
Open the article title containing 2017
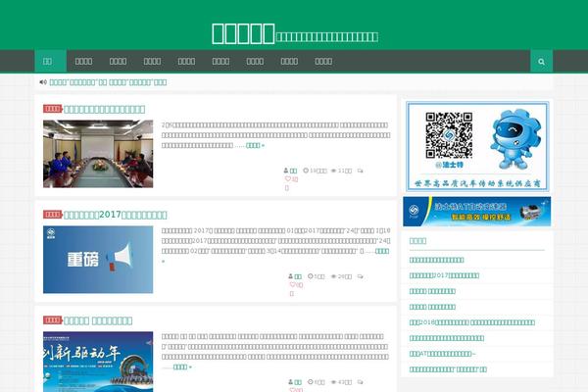115,215
